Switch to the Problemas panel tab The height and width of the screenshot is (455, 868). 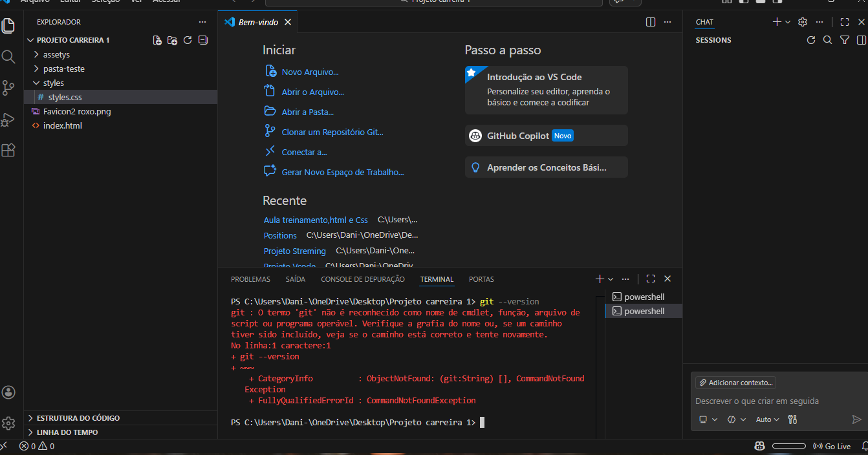(x=250, y=279)
